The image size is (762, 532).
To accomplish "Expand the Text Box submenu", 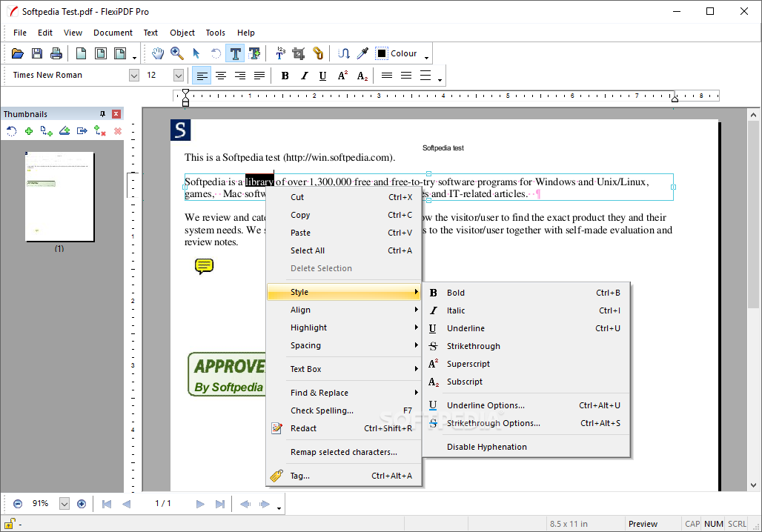I will pos(344,369).
